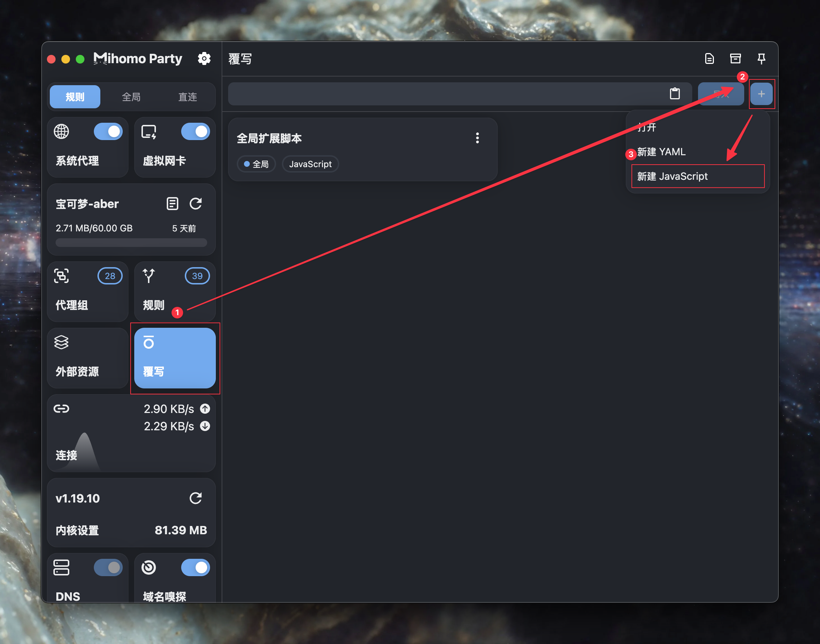Switch to 直连 mode tab
Screen dimensions: 820x644
pyautogui.click(x=187, y=97)
